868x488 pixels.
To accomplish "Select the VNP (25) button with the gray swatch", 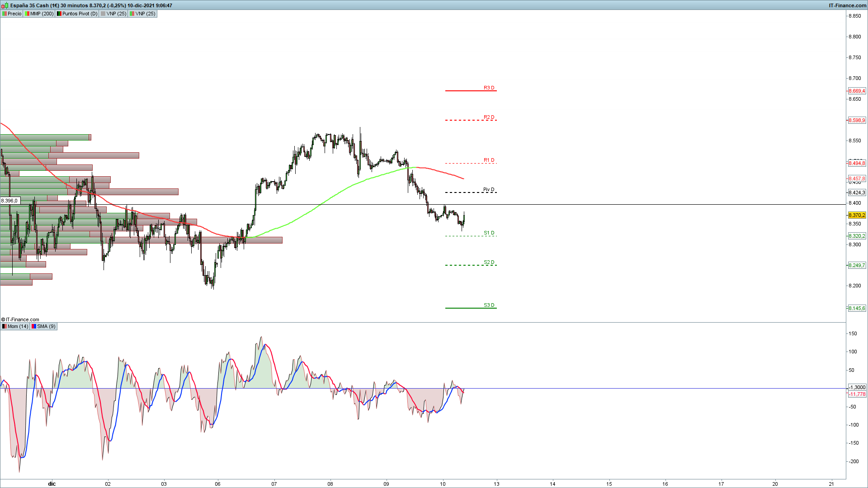I will point(113,14).
